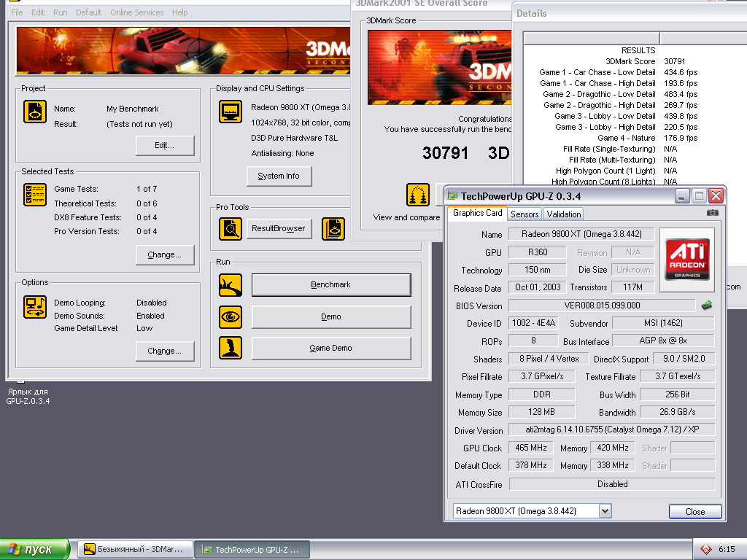
Task: Take GPU-Z screenshot with camera icon
Action: coord(712,213)
